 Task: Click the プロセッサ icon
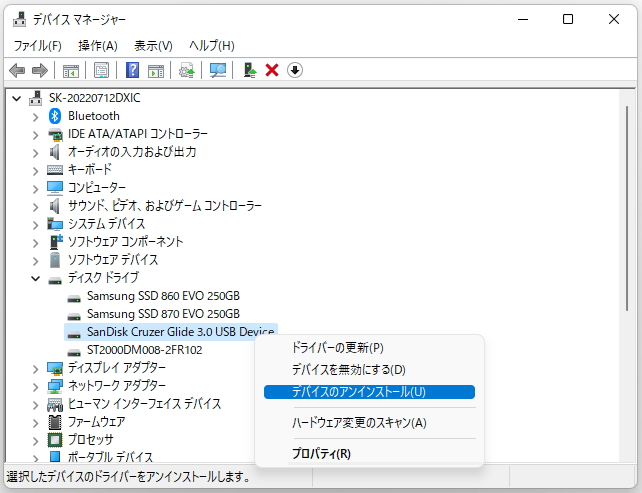tap(55, 440)
